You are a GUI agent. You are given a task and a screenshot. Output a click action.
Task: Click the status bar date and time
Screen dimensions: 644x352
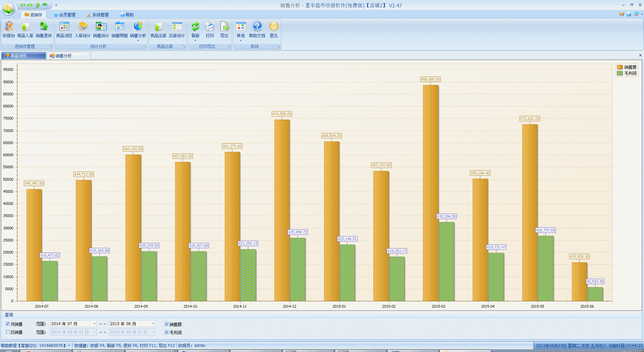pyautogui.click(x=589, y=346)
